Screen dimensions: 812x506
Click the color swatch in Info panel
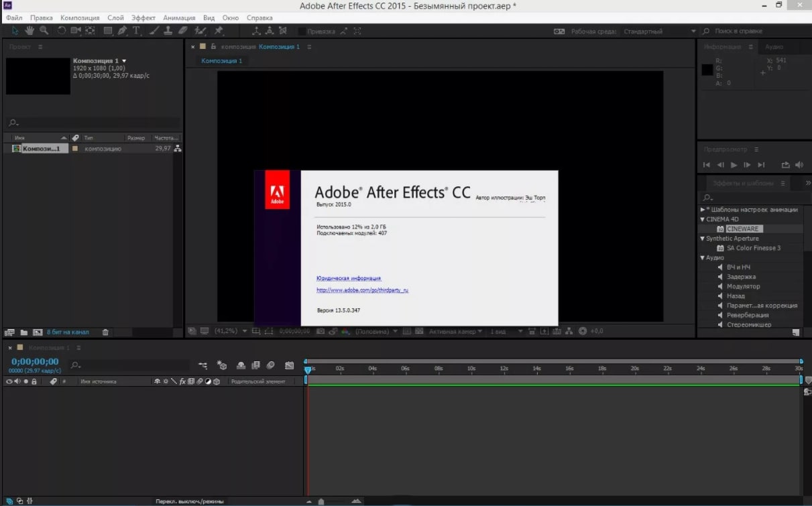tap(707, 70)
